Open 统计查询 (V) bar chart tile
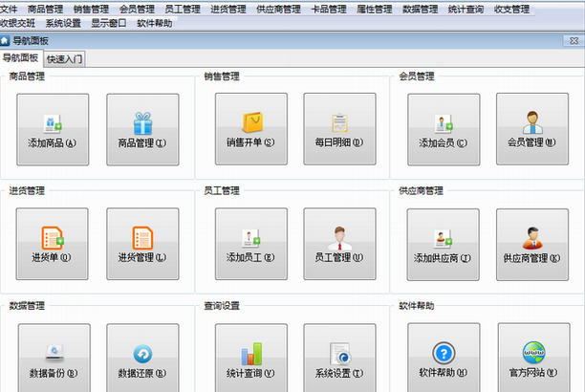The width and height of the screenshot is (585, 392). click(x=251, y=358)
